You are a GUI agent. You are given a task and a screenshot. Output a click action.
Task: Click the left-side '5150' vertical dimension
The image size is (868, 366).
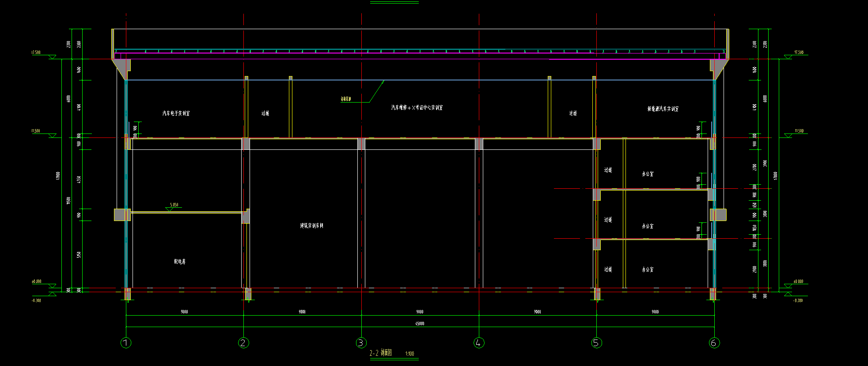point(79,255)
